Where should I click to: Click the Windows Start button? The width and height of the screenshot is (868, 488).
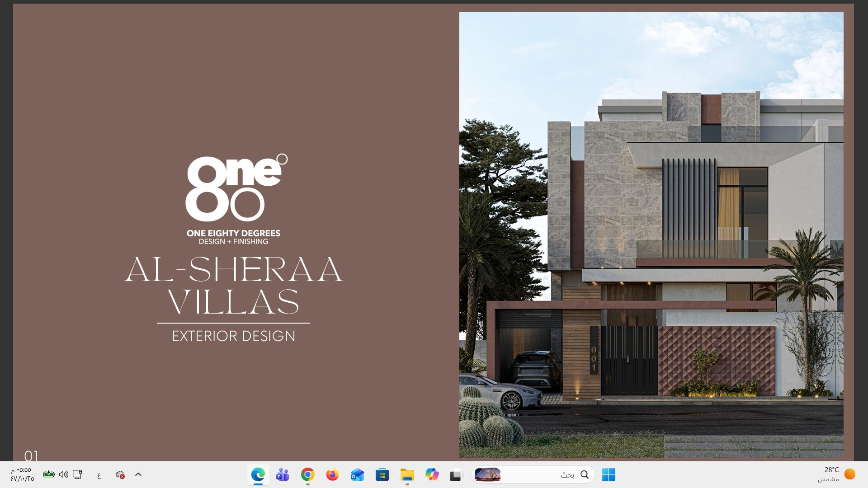tap(609, 475)
